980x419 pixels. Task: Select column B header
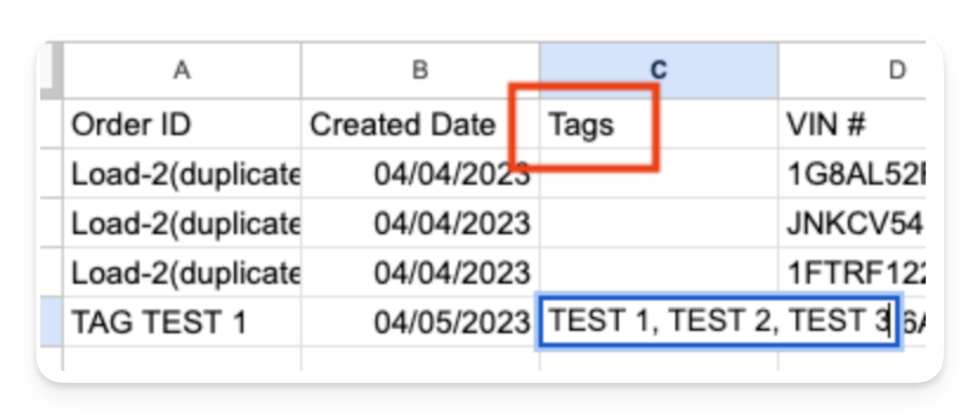(x=420, y=70)
